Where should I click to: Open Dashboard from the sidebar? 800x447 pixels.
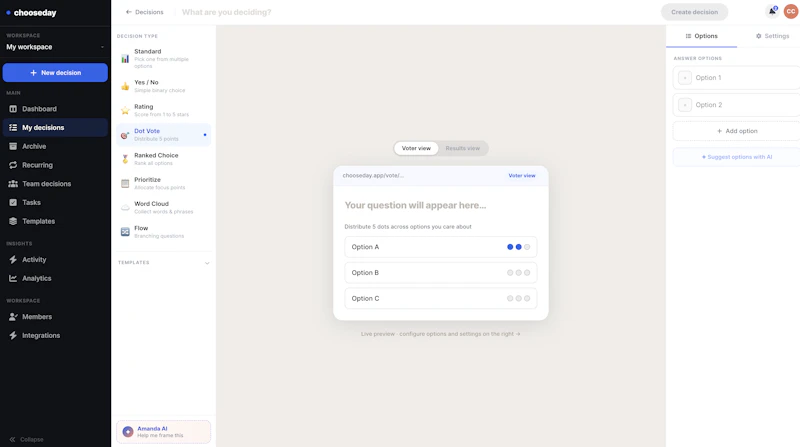[x=55, y=109]
